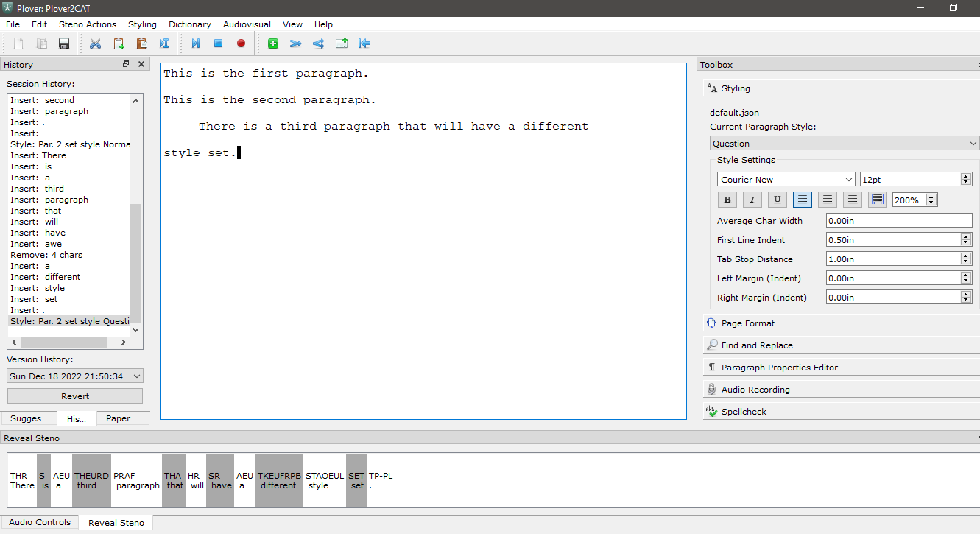Click the blue left-arrow-to-bar icon
Screen dimensions: 980x534
click(x=364, y=43)
